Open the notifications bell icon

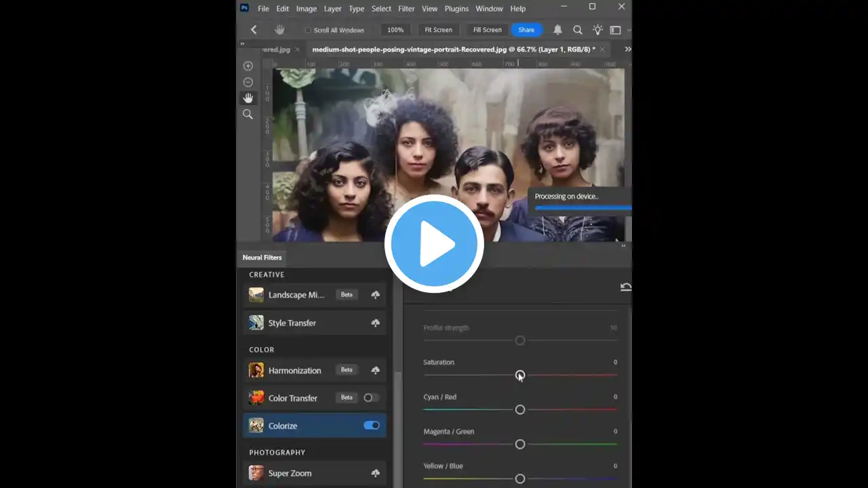click(557, 30)
